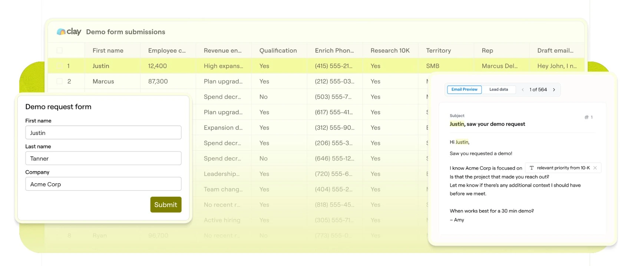The image size is (644, 266).
Task: Select the '(312) 555-90...' phone cell
Action: [x=335, y=128]
